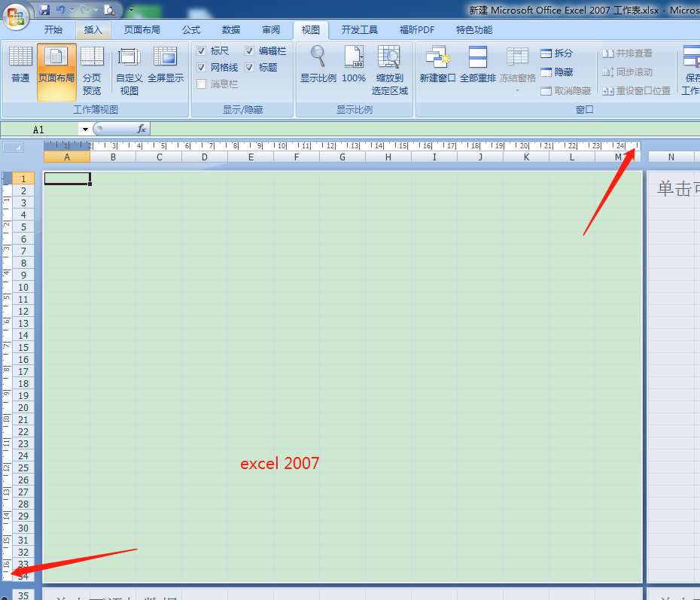Screen dimensions: 700x600
Task: Toggle the Ruler (标尺) checkbox
Action: point(202,51)
